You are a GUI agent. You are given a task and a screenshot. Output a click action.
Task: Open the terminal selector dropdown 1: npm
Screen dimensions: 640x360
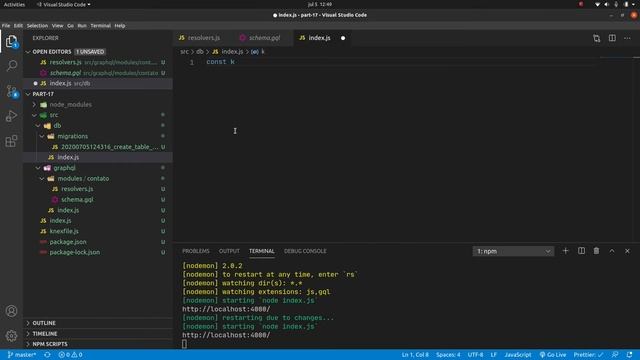(x=513, y=251)
